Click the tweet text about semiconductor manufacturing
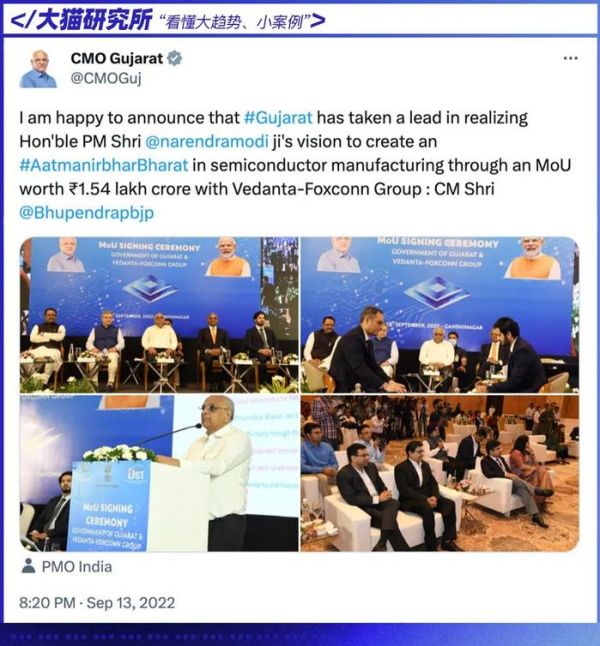 295,165
